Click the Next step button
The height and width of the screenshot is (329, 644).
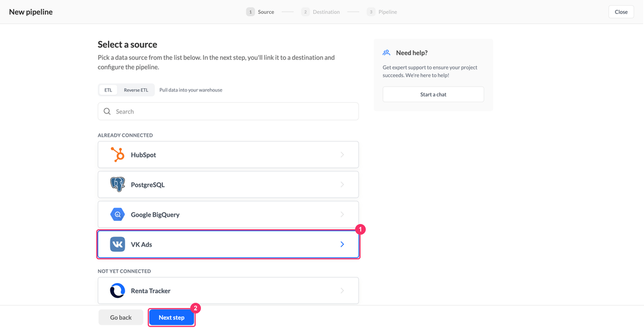(x=172, y=318)
